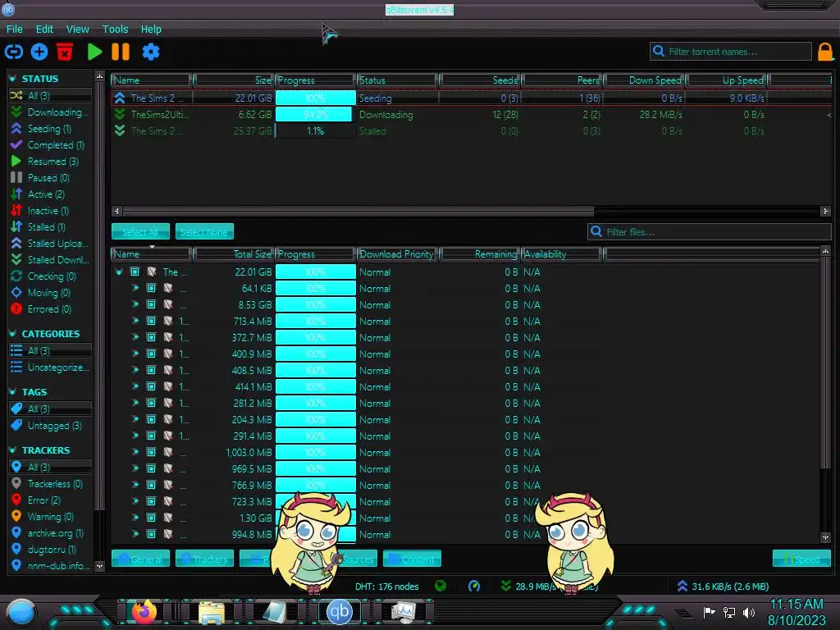Switch to the General tab

pos(140,559)
